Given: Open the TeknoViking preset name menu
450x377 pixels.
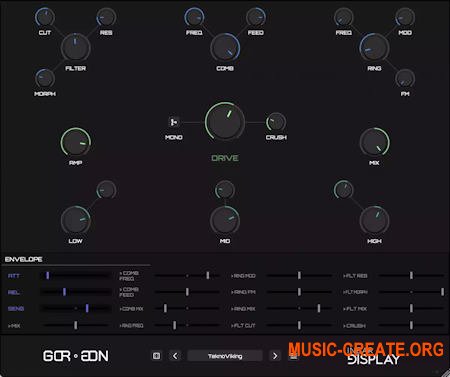Looking at the screenshot, I should click(225, 356).
